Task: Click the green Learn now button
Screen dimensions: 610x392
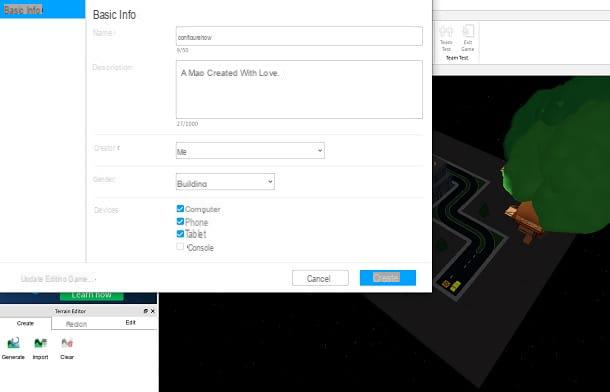Action: 92,296
